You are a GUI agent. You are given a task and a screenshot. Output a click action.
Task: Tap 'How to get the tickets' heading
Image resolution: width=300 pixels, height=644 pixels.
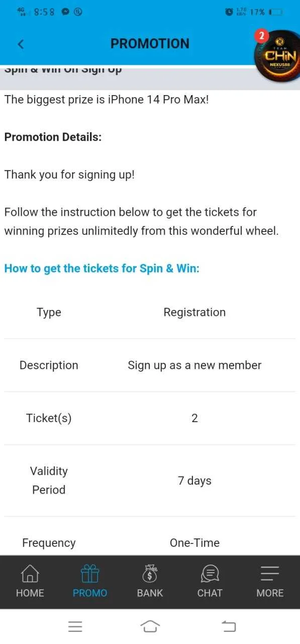102,268
